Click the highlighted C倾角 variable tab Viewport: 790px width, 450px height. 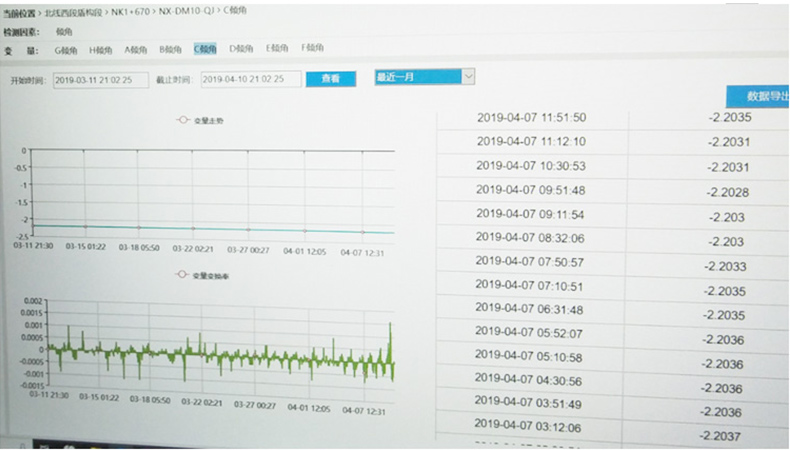click(205, 48)
